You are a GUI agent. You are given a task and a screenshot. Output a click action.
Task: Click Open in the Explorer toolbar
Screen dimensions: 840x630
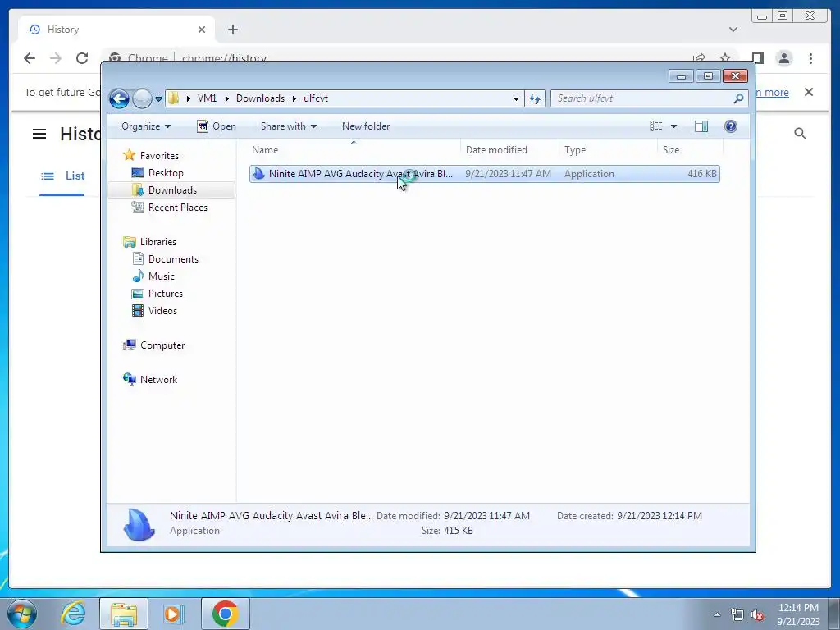[x=217, y=126]
